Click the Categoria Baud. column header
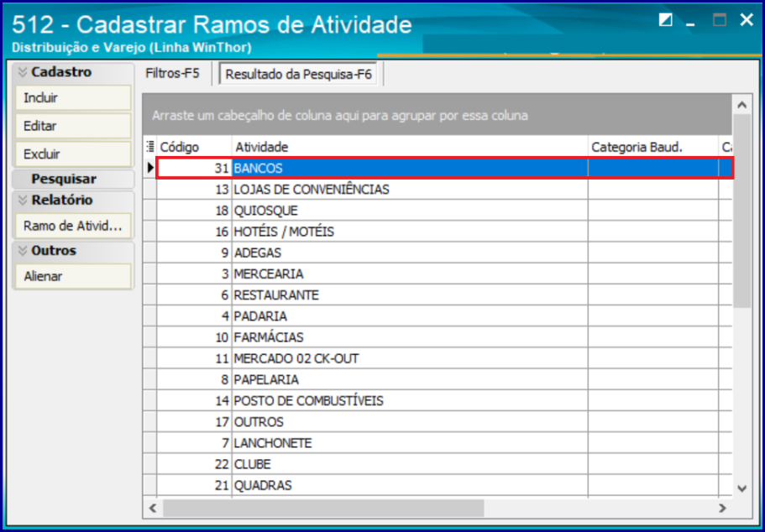 (653, 147)
